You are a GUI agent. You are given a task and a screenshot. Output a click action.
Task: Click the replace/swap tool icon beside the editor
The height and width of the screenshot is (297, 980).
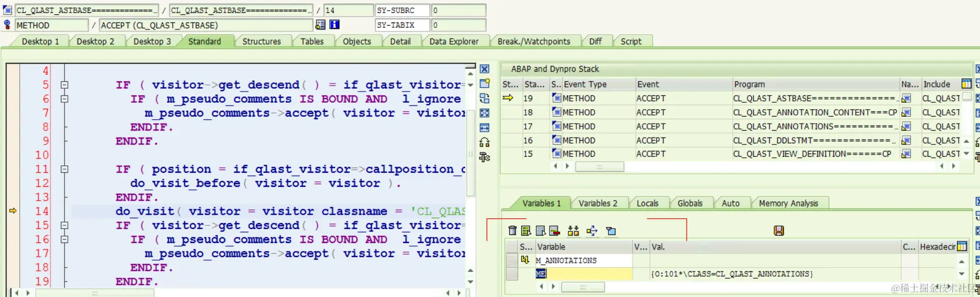pyautogui.click(x=484, y=98)
